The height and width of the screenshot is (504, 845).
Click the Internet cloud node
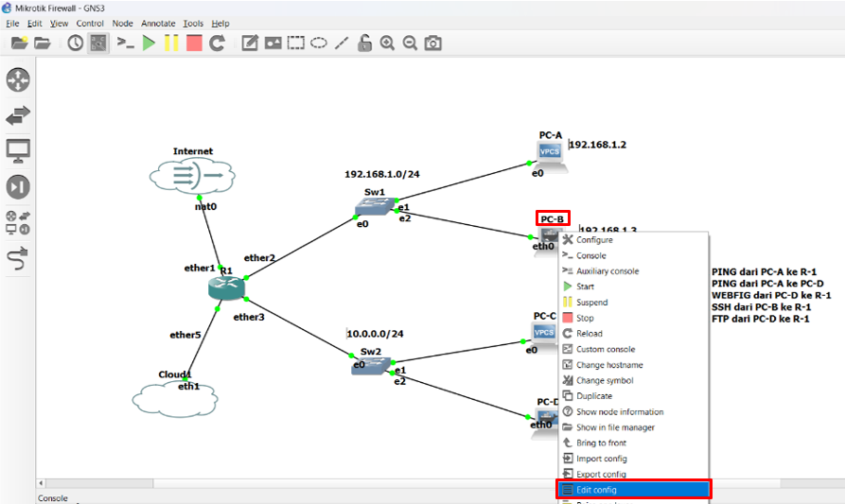coord(191,176)
